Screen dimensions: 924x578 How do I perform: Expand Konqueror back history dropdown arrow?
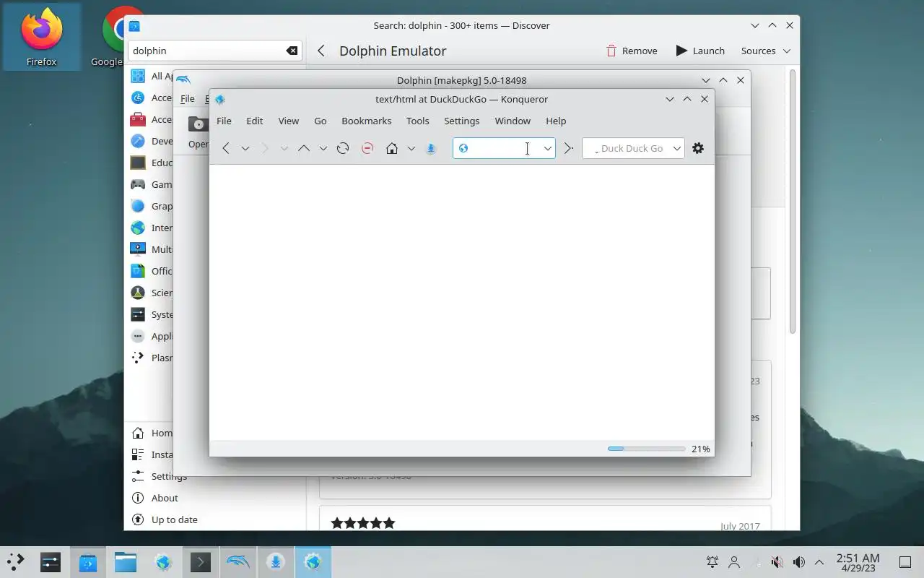(x=245, y=148)
